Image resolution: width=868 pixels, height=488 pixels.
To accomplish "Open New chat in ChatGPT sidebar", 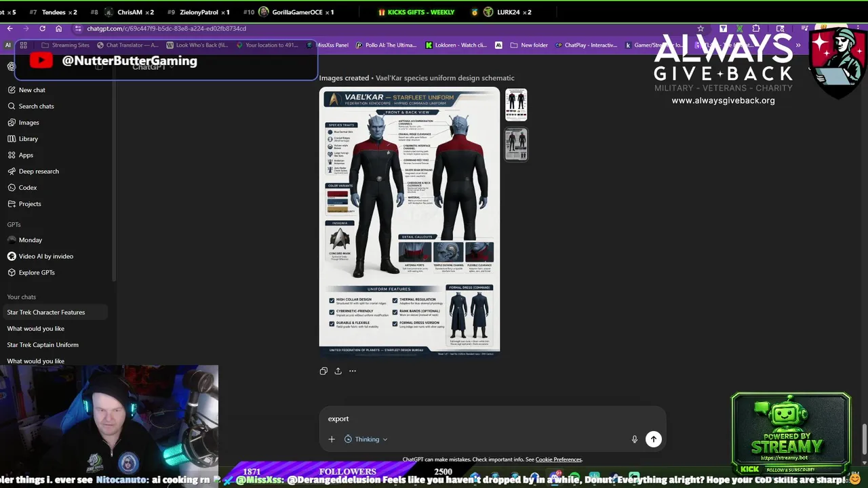I will click(x=27, y=89).
